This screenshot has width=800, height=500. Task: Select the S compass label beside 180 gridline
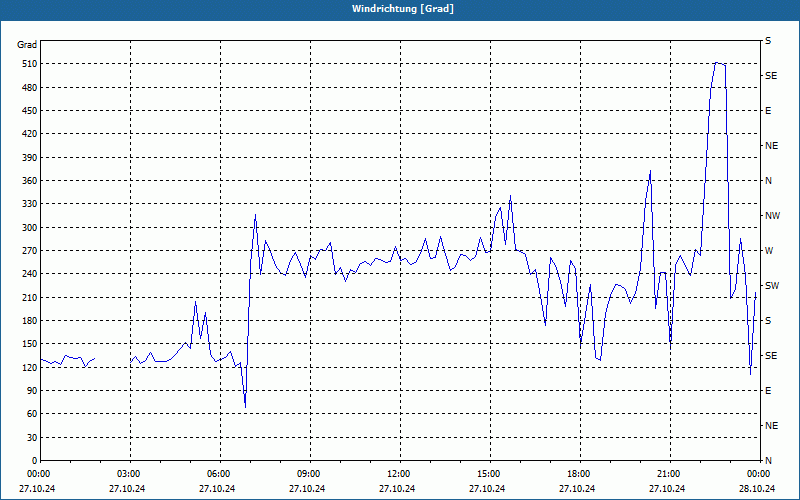(768, 321)
